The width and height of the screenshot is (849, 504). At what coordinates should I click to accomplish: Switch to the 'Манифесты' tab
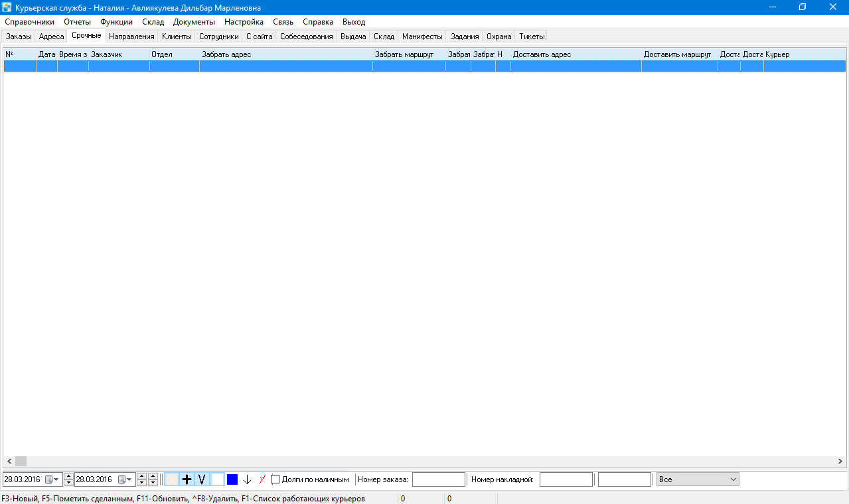pyautogui.click(x=422, y=36)
